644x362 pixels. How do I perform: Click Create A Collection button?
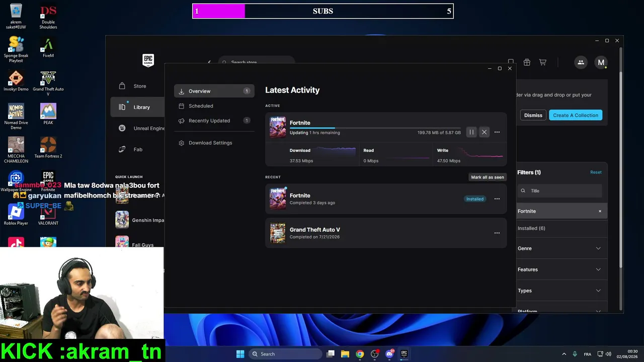(576, 115)
